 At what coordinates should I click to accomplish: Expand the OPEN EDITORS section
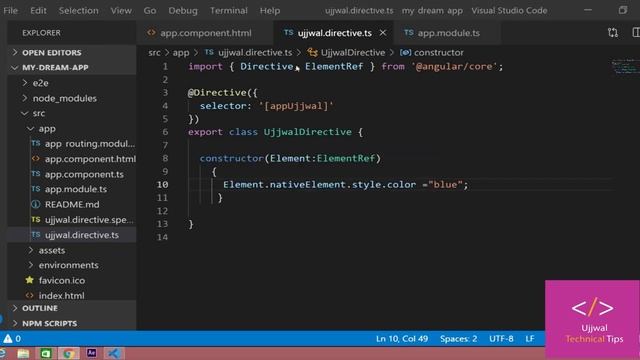tap(71, 53)
